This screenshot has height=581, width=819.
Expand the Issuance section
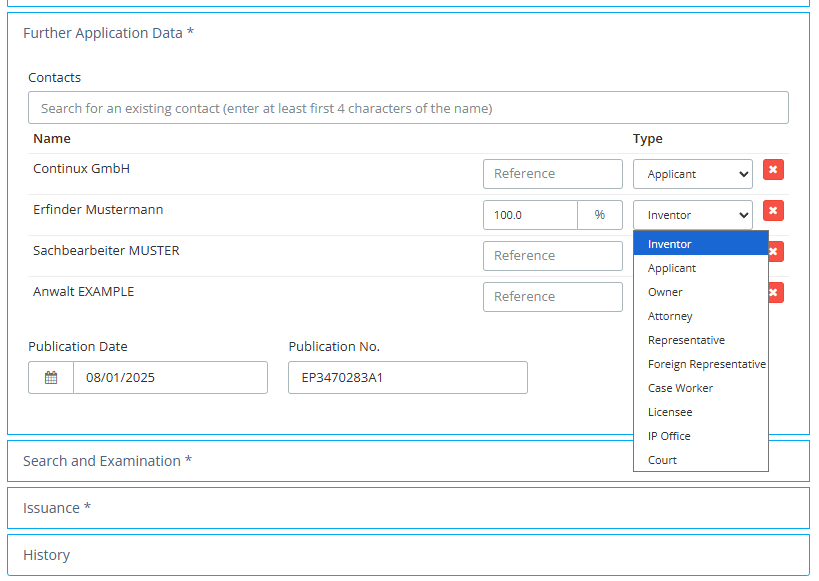point(408,508)
